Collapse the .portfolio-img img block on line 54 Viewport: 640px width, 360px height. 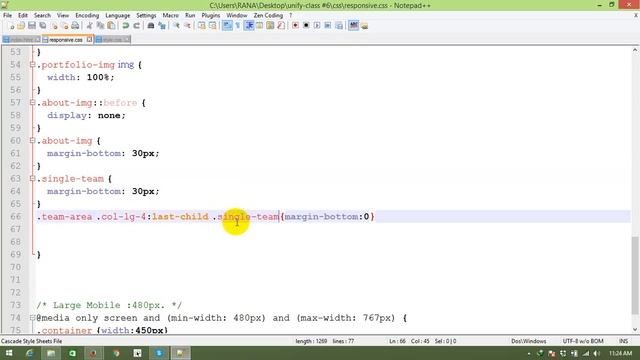click(x=32, y=64)
